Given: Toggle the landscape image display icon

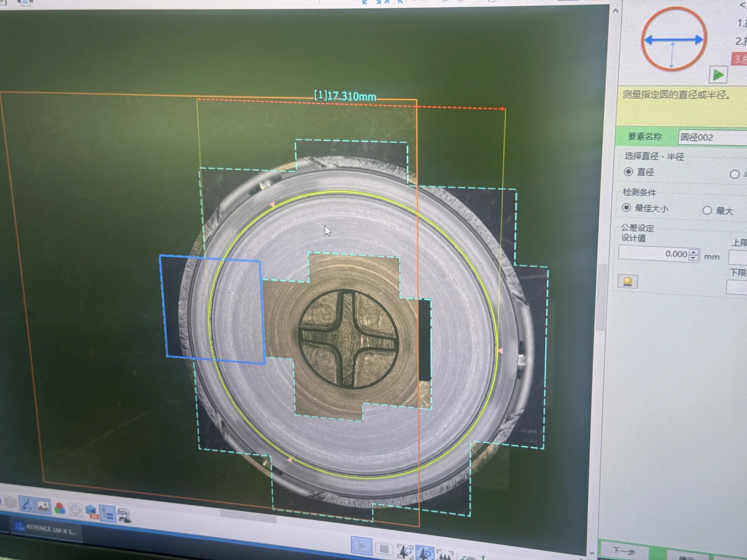Looking at the screenshot, I should click(x=43, y=506).
